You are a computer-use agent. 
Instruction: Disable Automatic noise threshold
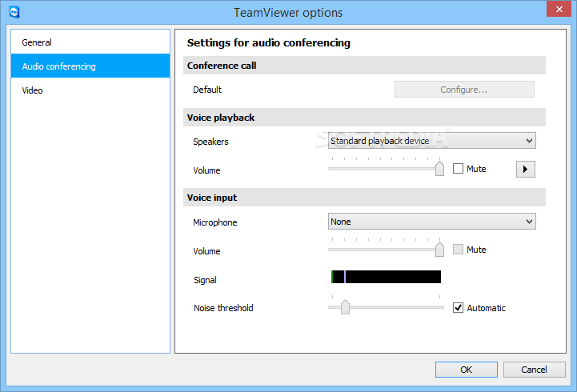pos(459,308)
